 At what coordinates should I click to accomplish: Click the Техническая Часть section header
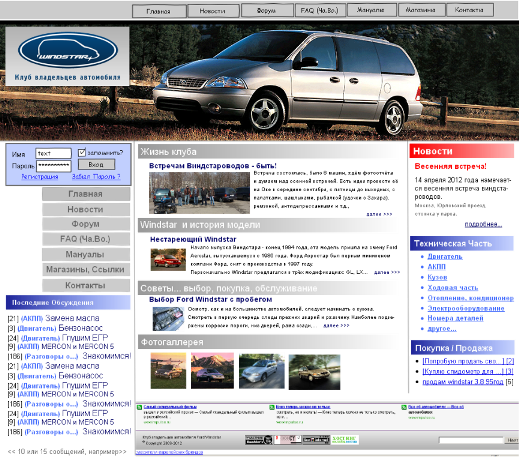pos(462,244)
